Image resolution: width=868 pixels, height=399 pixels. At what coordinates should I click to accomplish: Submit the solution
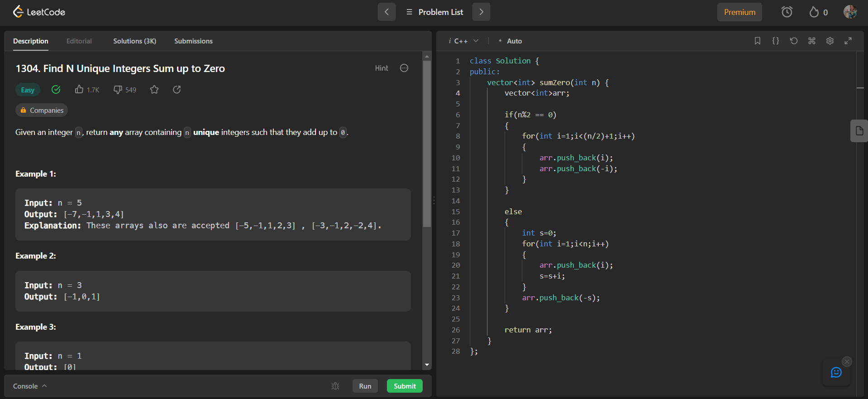click(x=405, y=386)
